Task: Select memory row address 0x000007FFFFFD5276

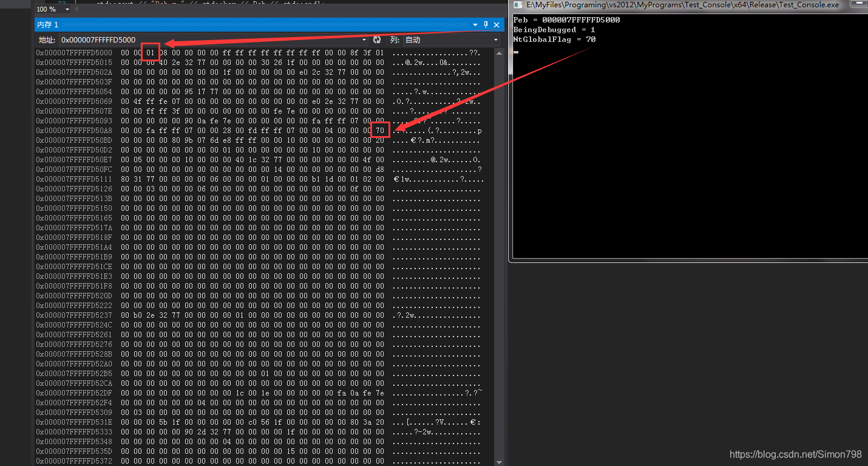Action: tap(74, 344)
